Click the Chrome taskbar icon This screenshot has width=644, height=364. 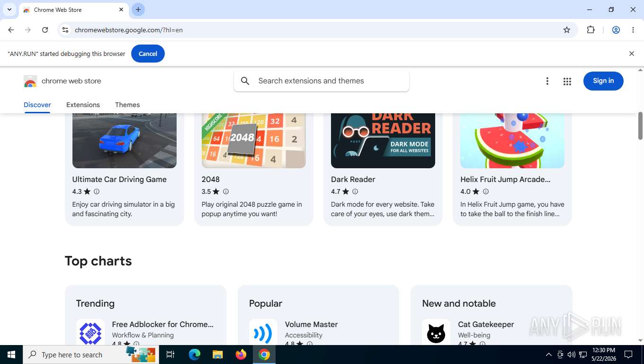264,355
